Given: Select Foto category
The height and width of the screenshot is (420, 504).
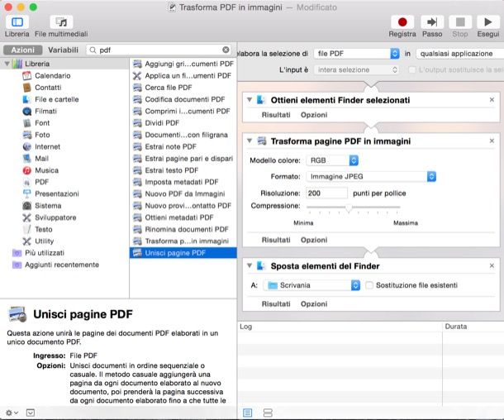Looking at the screenshot, I should (x=42, y=135).
